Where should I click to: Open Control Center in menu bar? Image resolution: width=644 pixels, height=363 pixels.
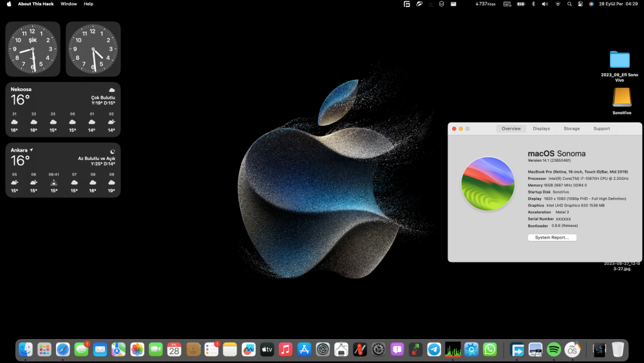click(x=580, y=4)
